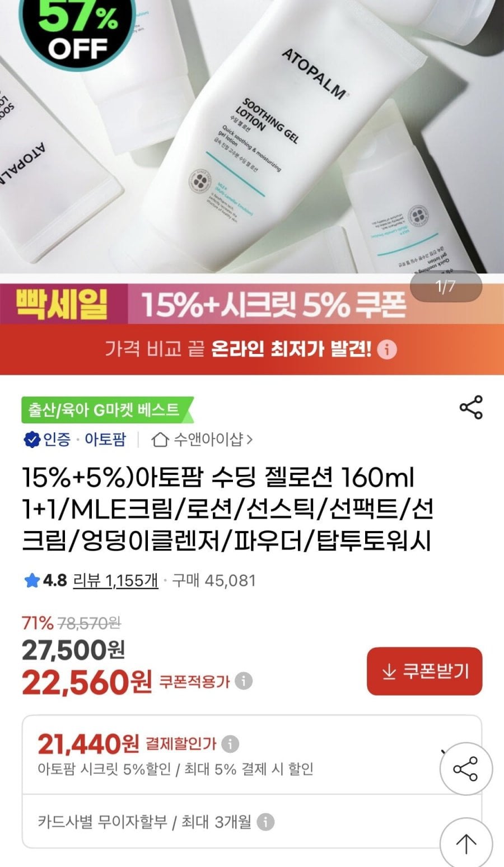
Task: Open info icon beside 쿠폰적용가
Action: [244, 681]
